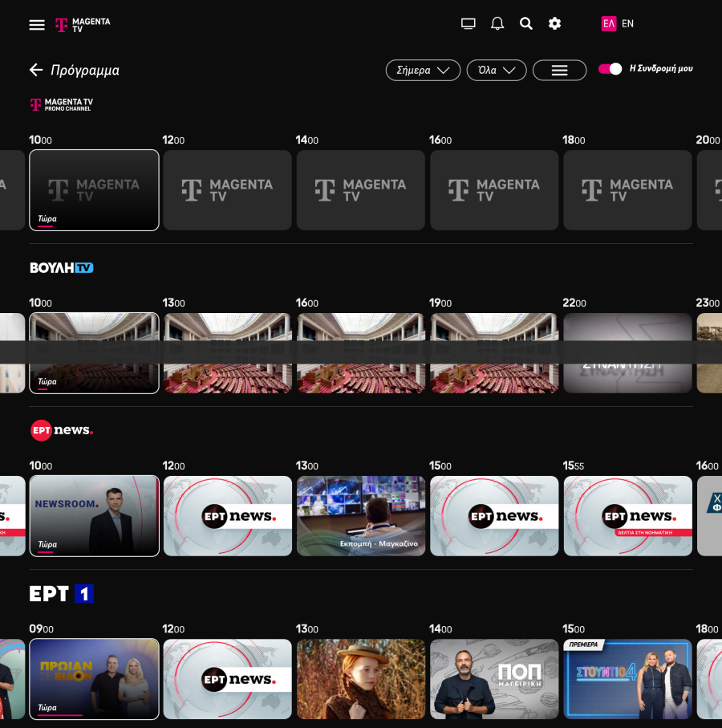722x728 pixels.
Task: Click 18:00 time label in promo row
Action: pos(574,140)
